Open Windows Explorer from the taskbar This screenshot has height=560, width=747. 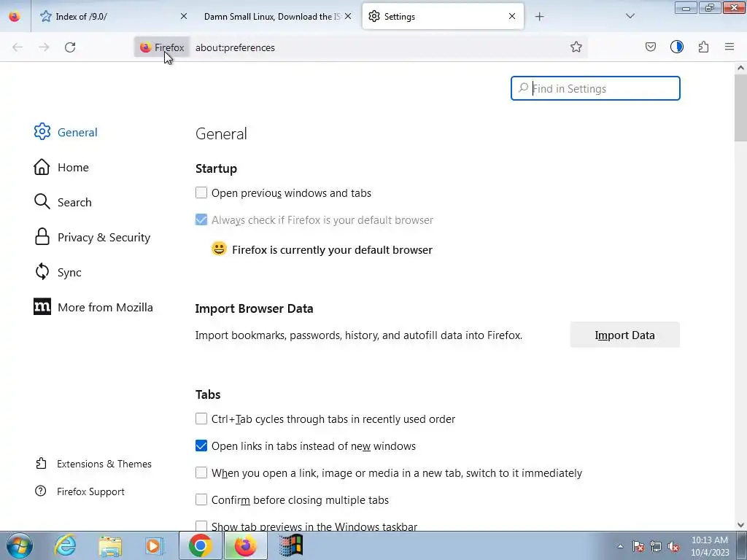[110, 545]
